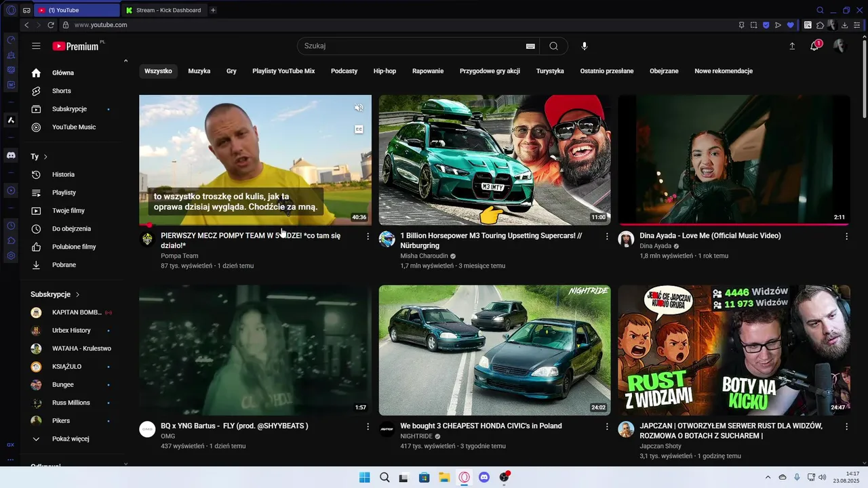Open the Opera GX menu logo
The height and width of the screenshot is (488, 868).
pos(11,10)
